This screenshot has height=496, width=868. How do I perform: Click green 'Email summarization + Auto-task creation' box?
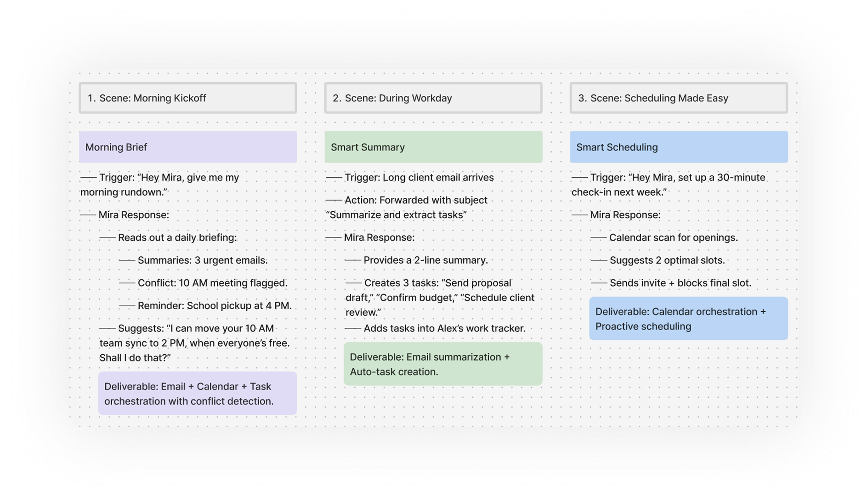443,364
